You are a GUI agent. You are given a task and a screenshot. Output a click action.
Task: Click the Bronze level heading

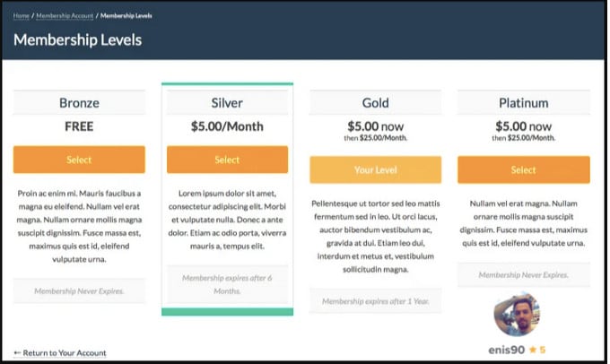[79, 103]
